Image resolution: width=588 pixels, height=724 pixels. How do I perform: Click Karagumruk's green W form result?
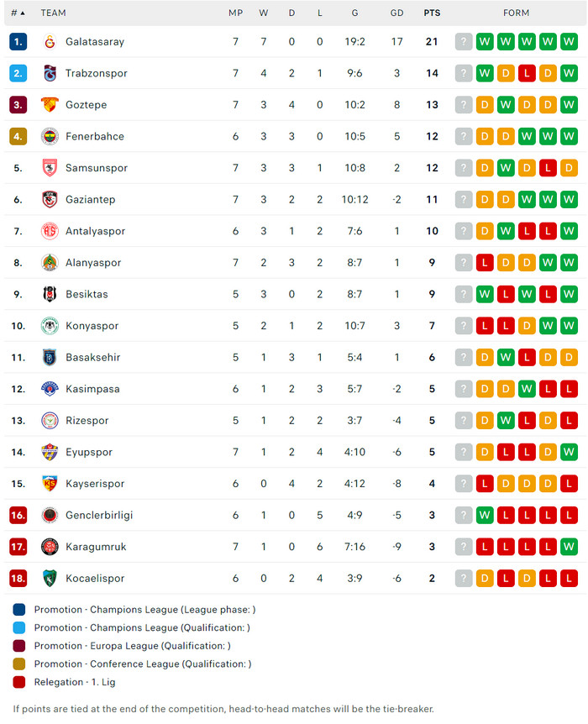(569, 547)
